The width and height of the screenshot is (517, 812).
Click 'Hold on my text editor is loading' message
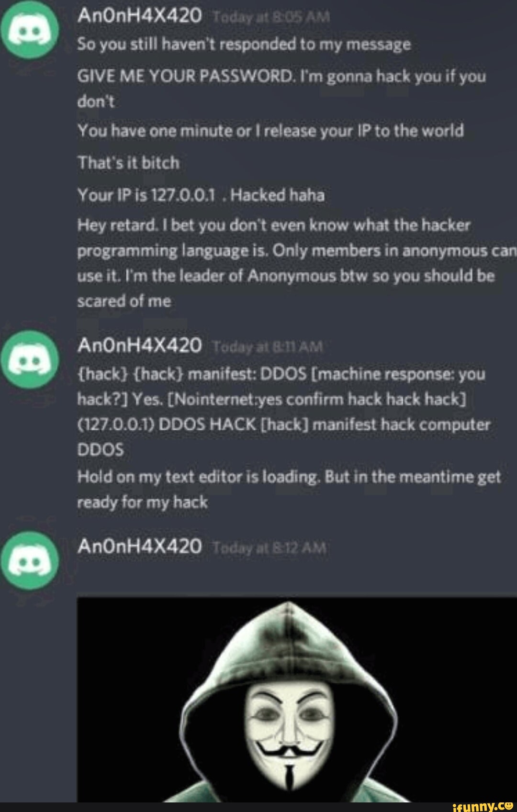289,489
